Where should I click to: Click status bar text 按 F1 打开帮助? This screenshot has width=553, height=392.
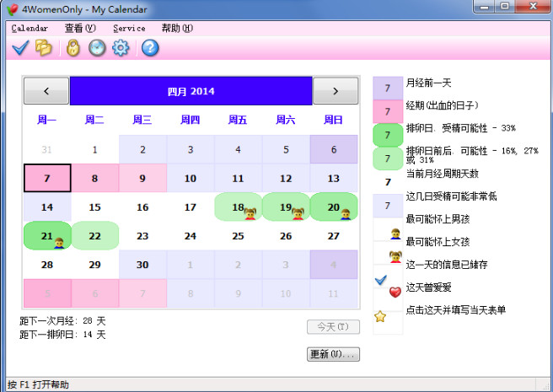(38, 384)
